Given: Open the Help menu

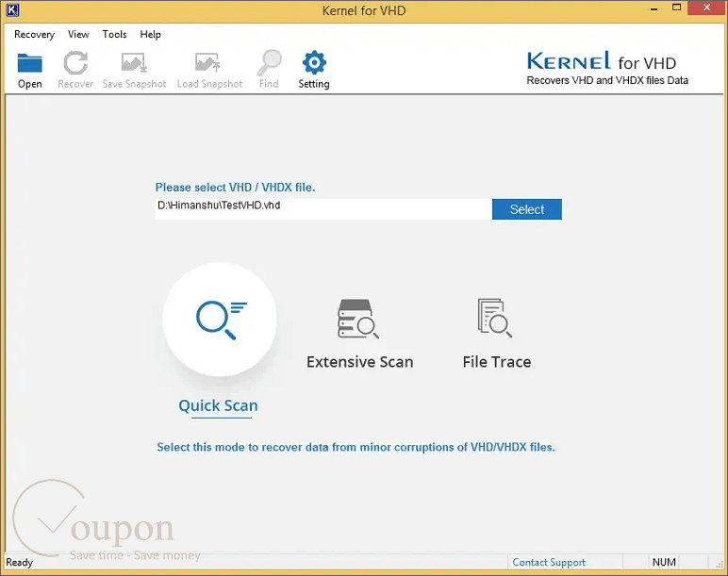Looking at the screenshot, I should (x=151, y=34).
